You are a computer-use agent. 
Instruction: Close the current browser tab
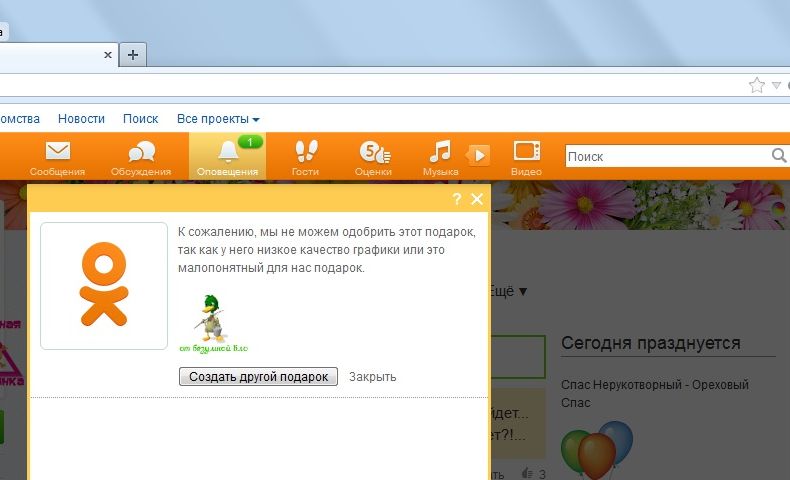click(x=108, y=55)
